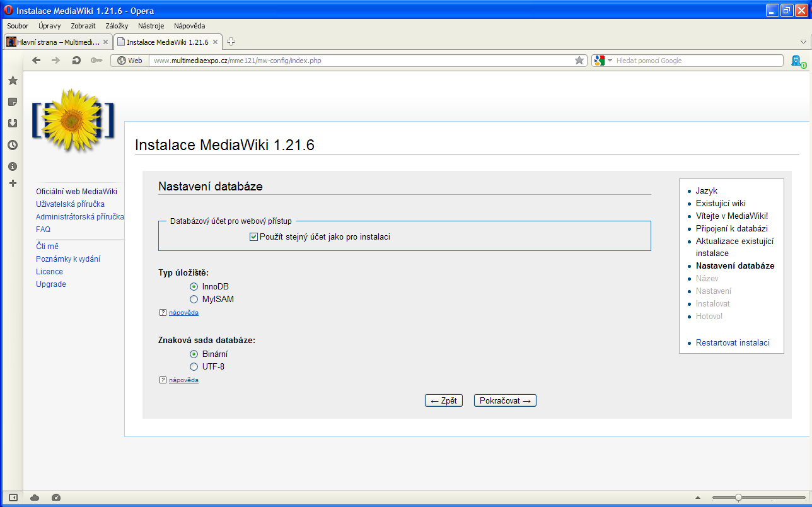This screenshot has width=812, height=507.
Task: Select the MyISAM storage type
Action: [194, 299]
